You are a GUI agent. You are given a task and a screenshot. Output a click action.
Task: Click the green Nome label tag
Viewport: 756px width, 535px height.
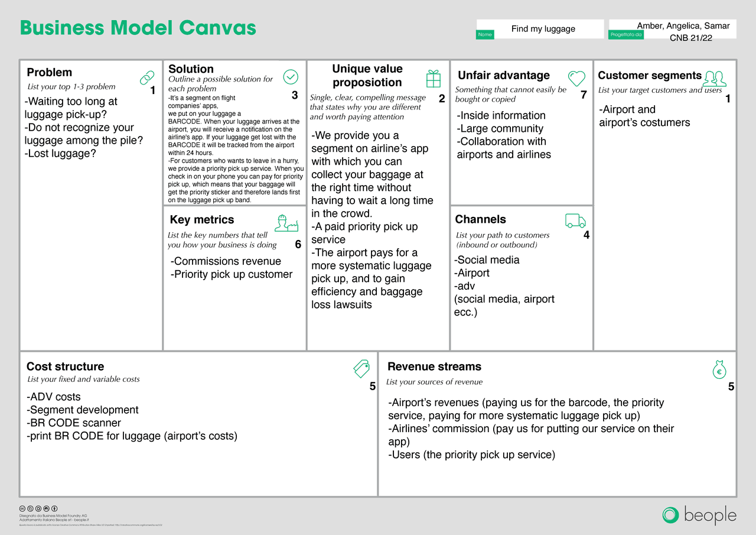tap(484, 34)
